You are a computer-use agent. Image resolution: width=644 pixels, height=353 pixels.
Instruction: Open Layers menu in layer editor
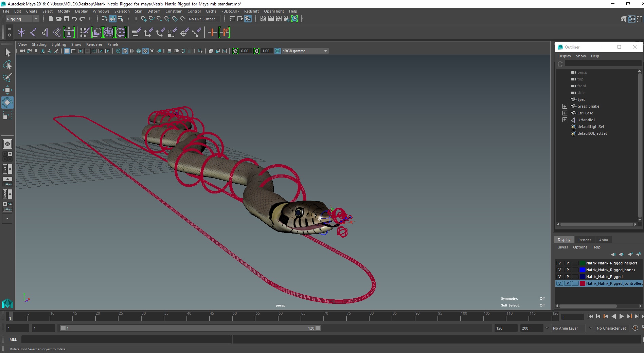(562, 247)
